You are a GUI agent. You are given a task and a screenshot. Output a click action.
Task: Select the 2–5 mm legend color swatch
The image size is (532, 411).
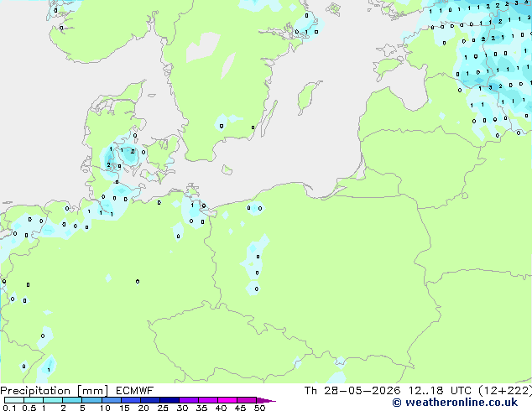pyautogui.click(x=72, y=400)
